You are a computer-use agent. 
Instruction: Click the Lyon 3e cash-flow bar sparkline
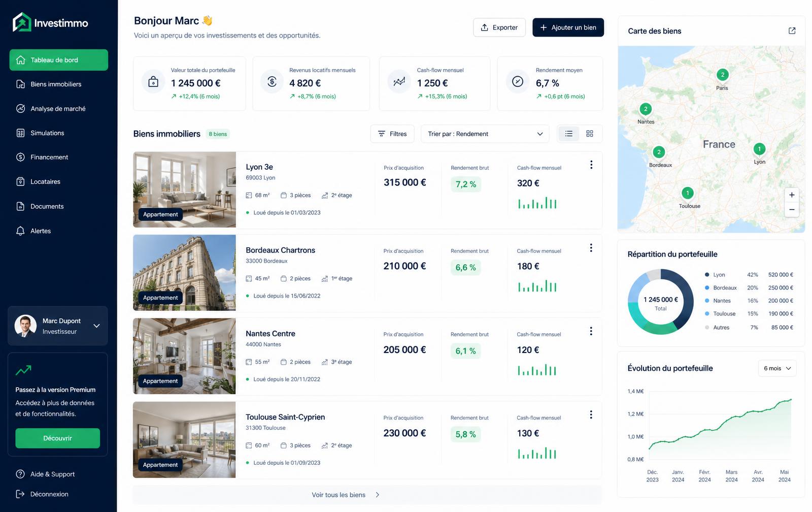point(537,203)
